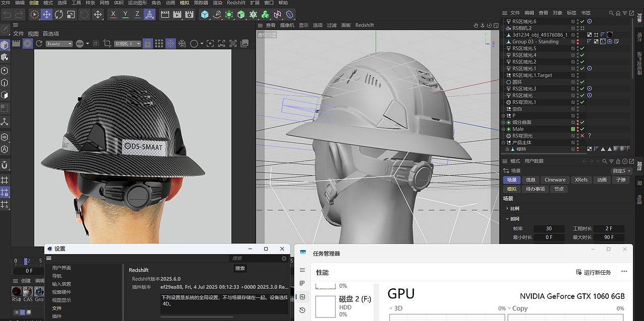Expand the 模特 object tree
The width and height of the screenshot is (644, 321).
click(508, 149)
